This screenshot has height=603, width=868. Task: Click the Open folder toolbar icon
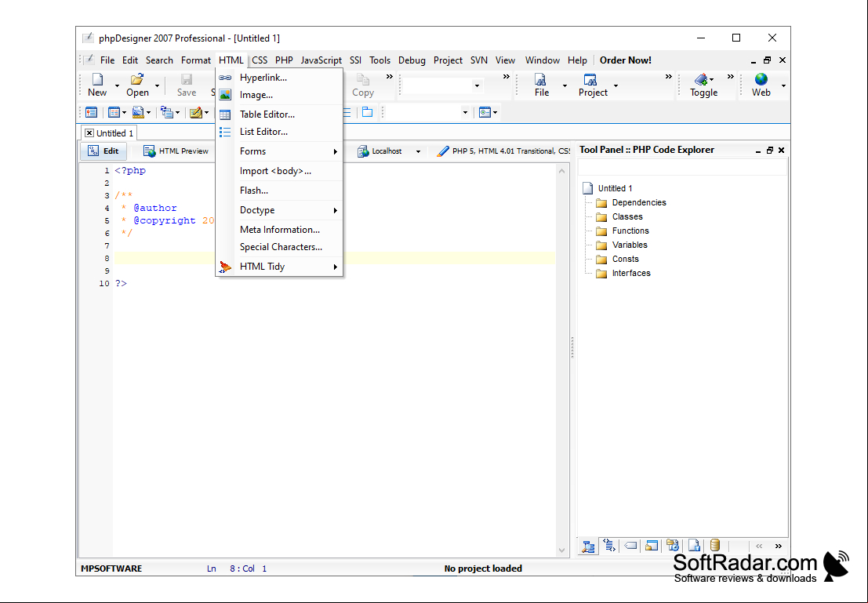click(136, 79)
